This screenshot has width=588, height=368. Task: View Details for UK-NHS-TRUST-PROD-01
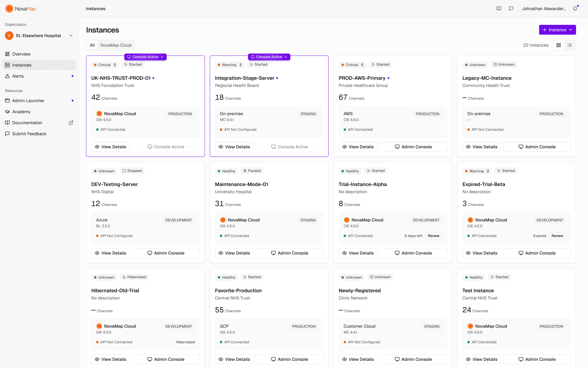click(x=110, y=147)
